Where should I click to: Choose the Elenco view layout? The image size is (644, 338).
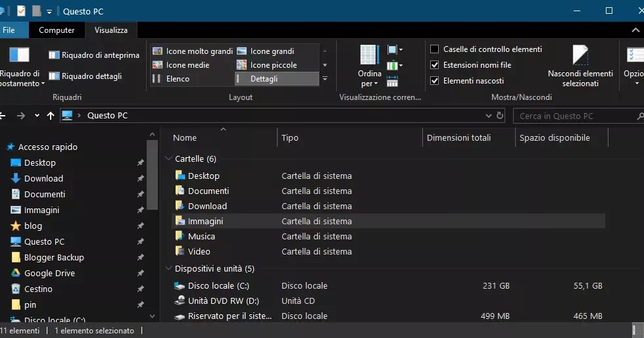point(157,79)
